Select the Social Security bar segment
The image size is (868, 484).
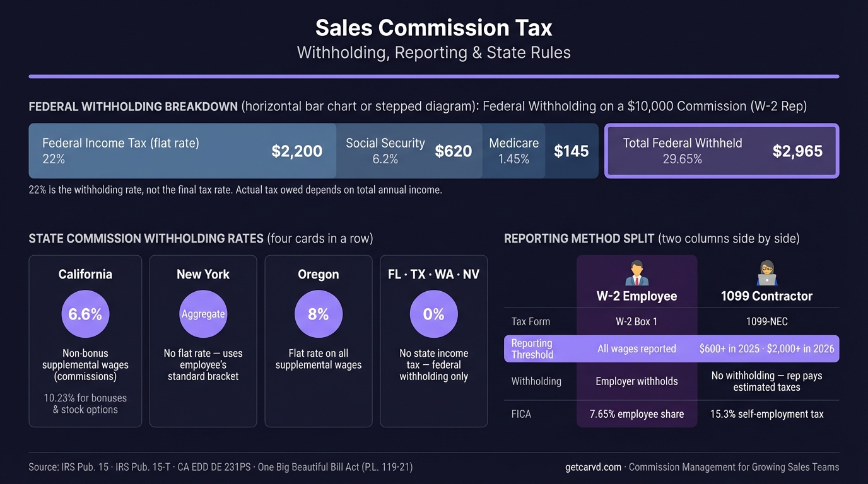pyautogui.click(x=409, y=151)
